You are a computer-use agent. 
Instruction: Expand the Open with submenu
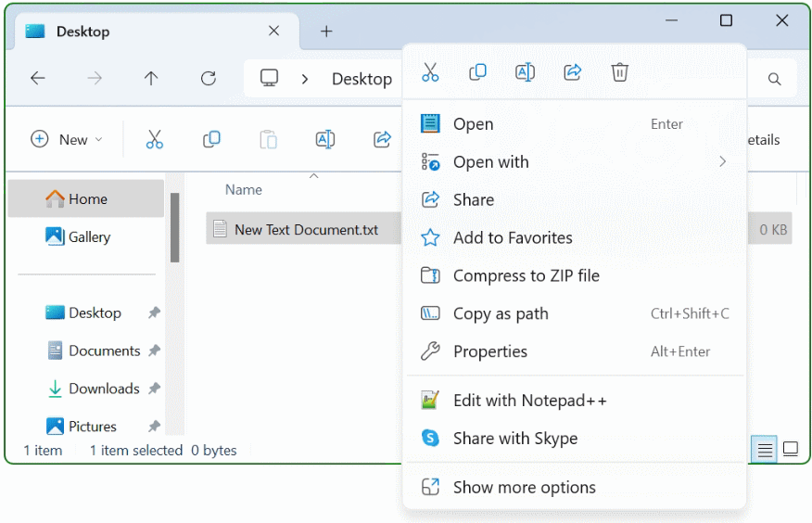(575, 162)
